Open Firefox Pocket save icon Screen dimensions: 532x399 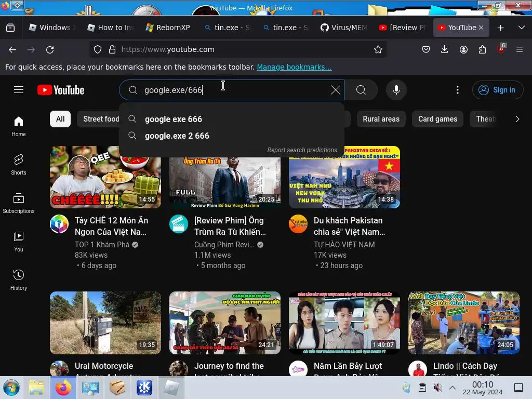pyautogui.click(x=426, y=49)
